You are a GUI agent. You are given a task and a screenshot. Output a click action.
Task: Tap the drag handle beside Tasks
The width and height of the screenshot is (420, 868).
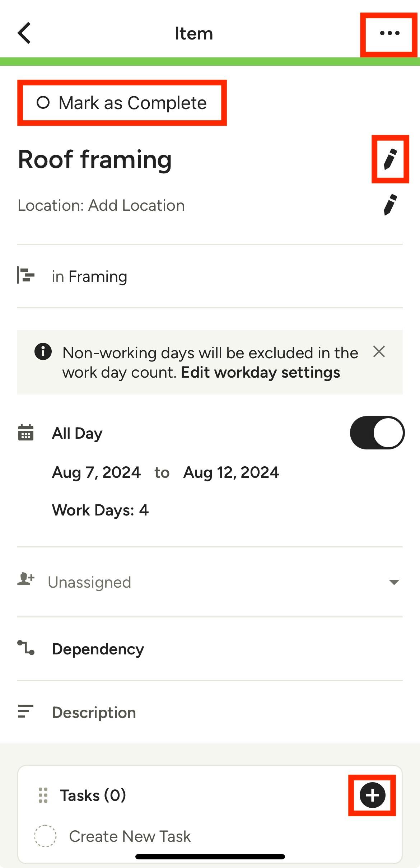43,795
